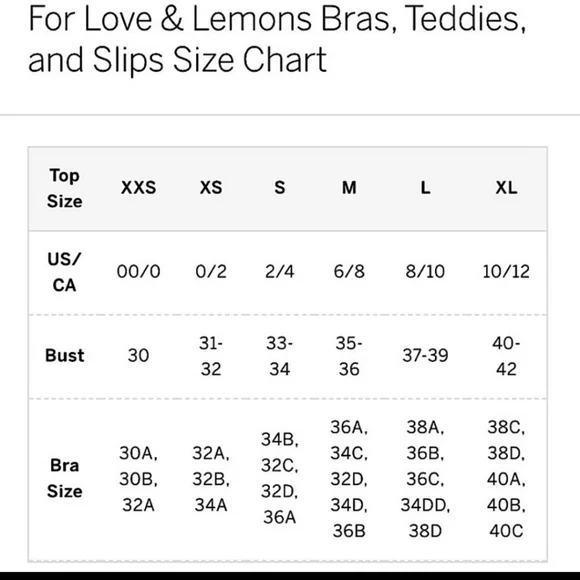Click the US/CA row label

pyautogui.click(x=64, y=272)
